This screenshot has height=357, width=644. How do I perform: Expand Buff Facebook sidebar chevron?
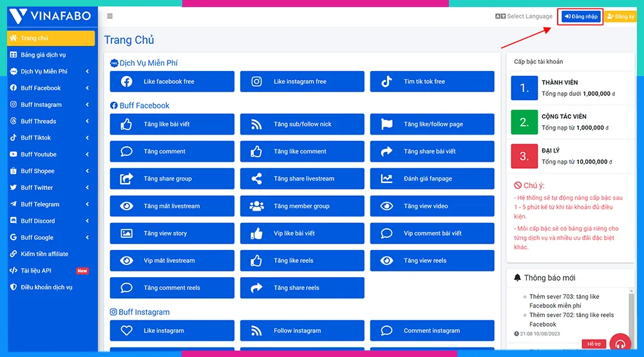pyautogui.click(x=87, y=88)
